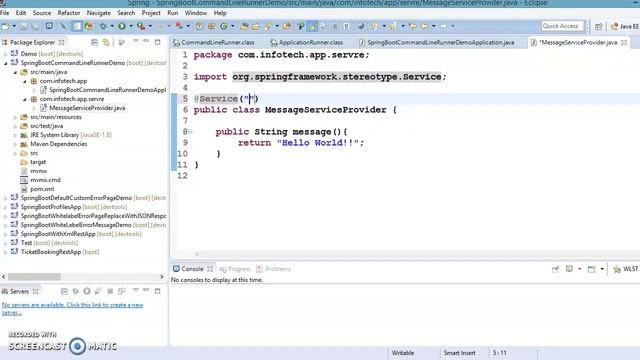Click the Quick Access search field
This screenshot has width=640, height=360.
tap(562, 26)
